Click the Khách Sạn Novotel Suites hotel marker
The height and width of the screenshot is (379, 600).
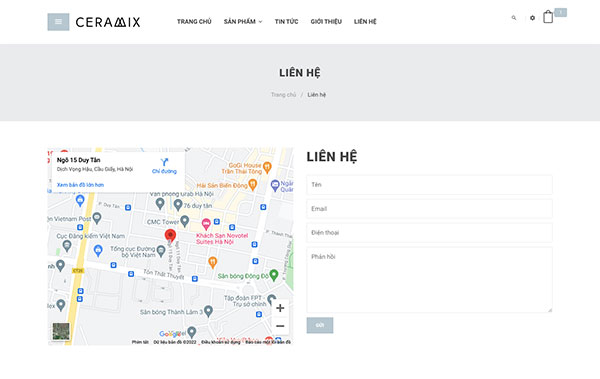[x=206, y=224]
